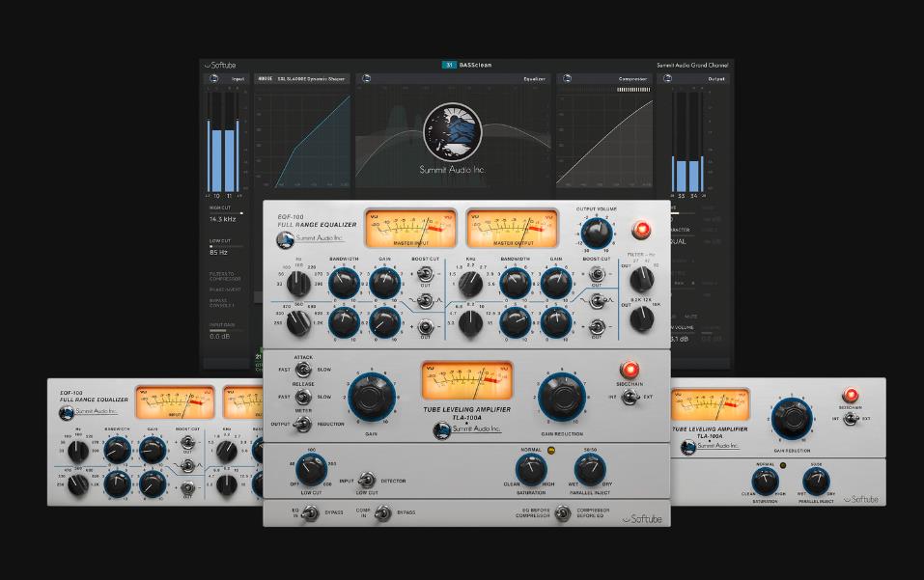Click the power icon in the Input panel header
Viewport: 924px width, 580px height.
pos(213,78)
